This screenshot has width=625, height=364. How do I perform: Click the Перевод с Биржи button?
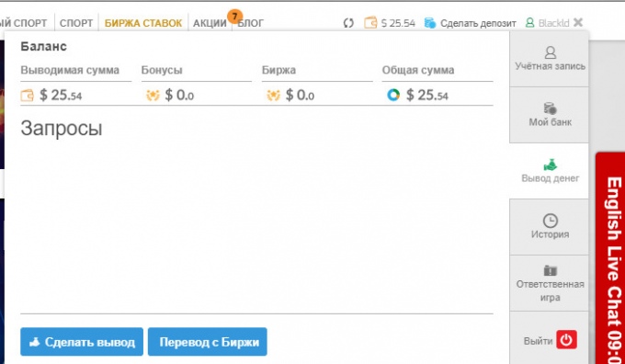[x=208, y=342]
